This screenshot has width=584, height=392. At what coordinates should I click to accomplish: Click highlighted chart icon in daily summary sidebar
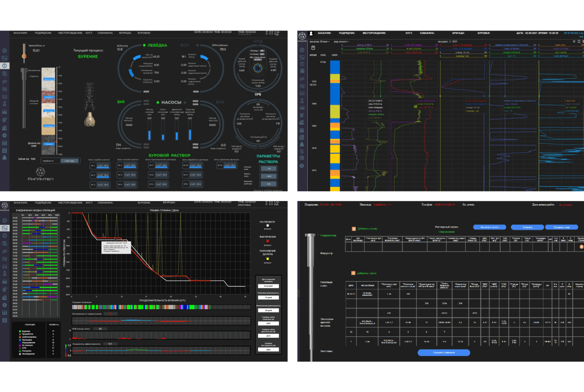5,228
